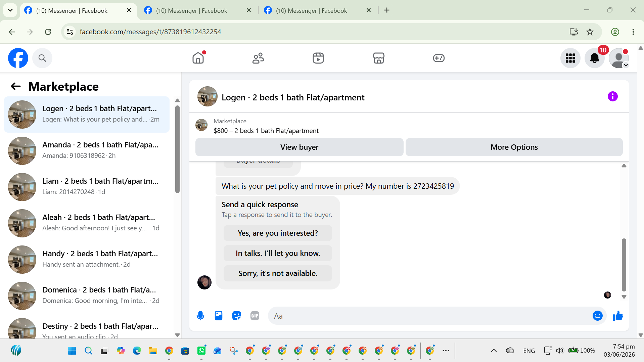Show hidden system tray icons
The image size is (644, 362).
click(494, 351)
